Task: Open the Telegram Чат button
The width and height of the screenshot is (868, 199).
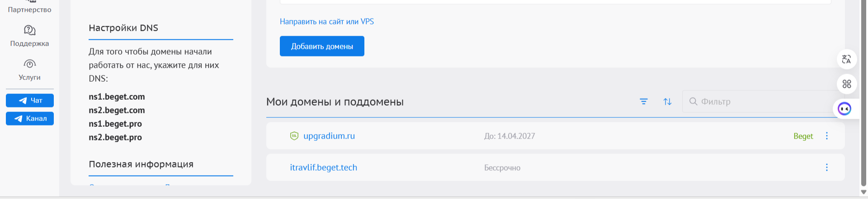Action: tap(30, 100)
